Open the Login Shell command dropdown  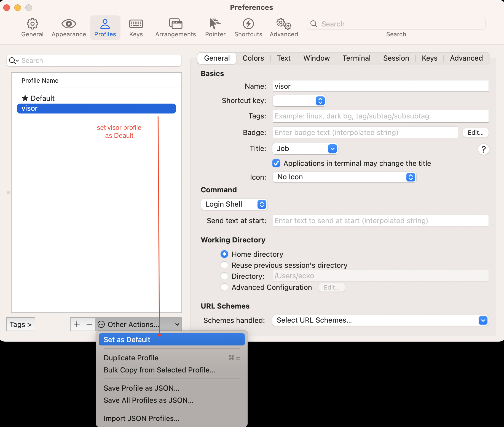pos(234,204)
